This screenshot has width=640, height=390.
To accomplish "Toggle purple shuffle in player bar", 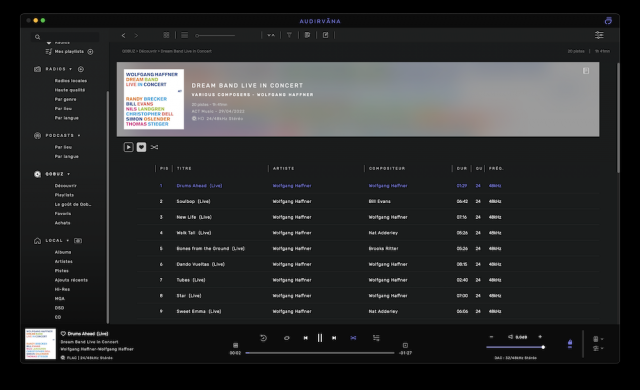I will (353, 338).
